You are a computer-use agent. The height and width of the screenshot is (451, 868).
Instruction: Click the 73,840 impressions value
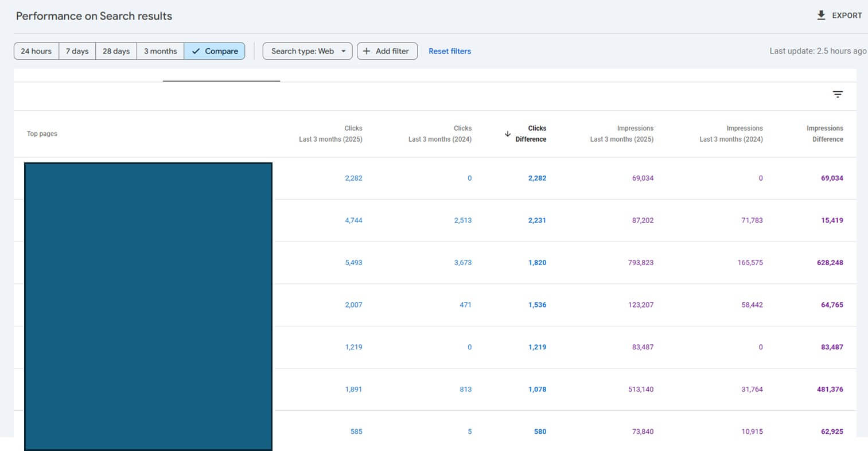643,432
